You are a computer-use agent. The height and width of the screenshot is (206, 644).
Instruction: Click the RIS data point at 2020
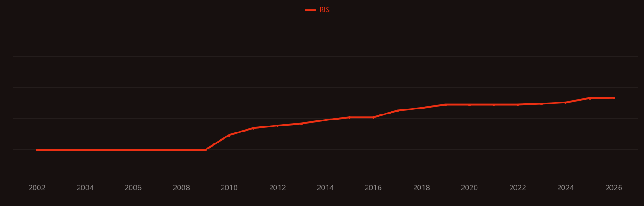click(x=469, y=105)
